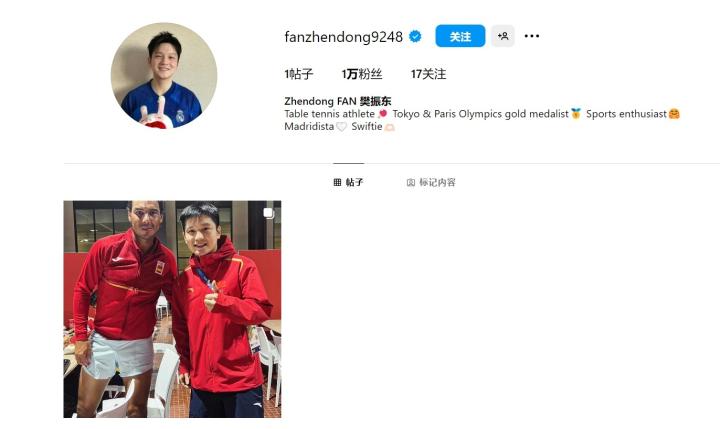720x429 pixels.
Task: Click the 1帖子 post count
Action: (298, 74)
